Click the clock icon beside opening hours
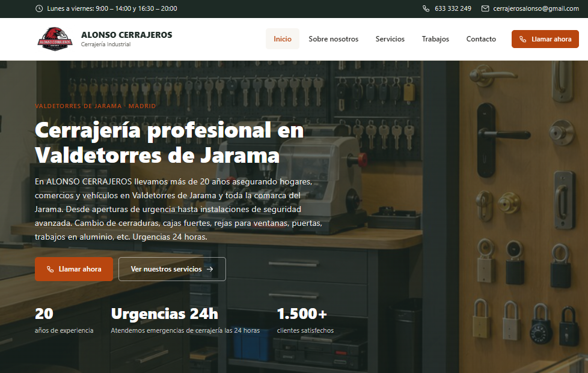588x373 pixels. tap(39, 8)
